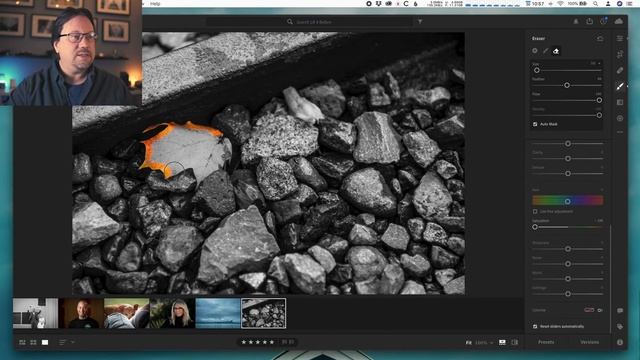Open the Presets tab

click(x=546, y=342)
